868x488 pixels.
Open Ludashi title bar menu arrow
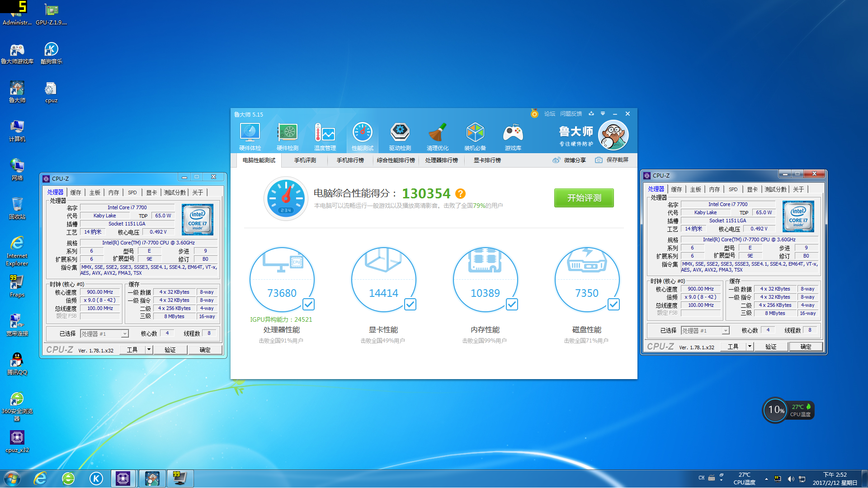(603, 113)
